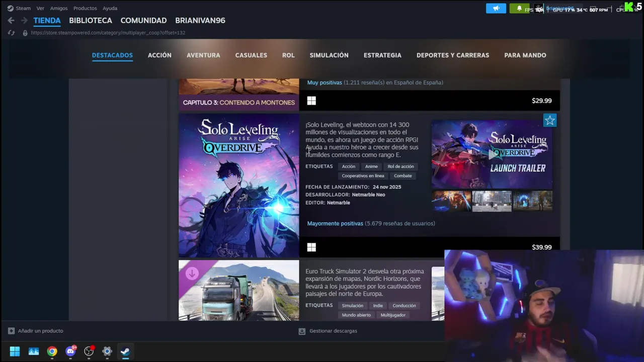This screenshot has width=644, height=362.
Task: Open the Ver menu
Action: coord(40,9)
